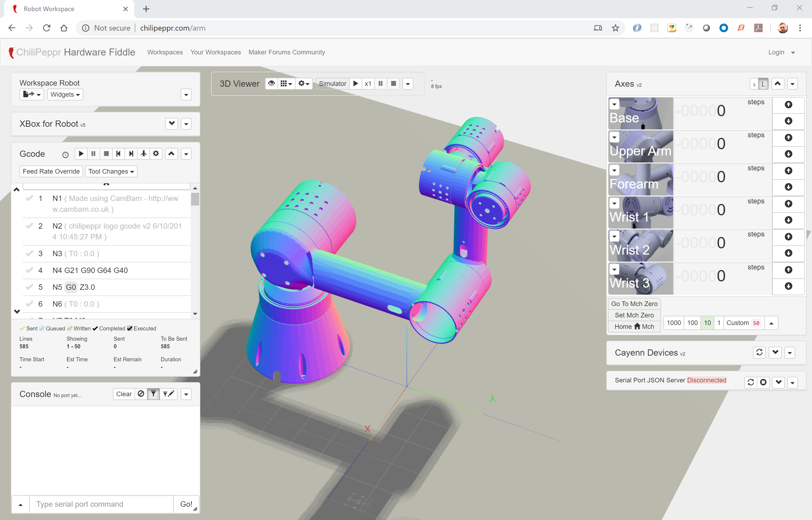Click the Base axis jog-up arrow
Screen dimensions: 812x520
[788, 104]
